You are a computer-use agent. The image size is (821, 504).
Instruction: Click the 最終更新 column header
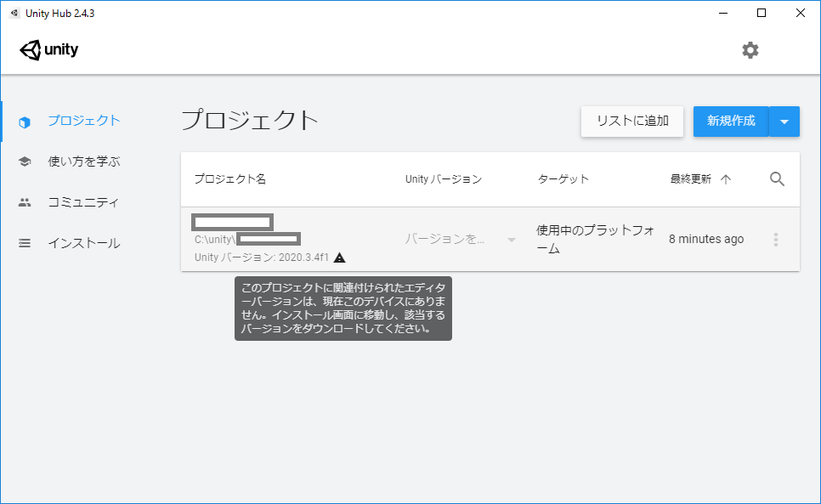coord(691,179)
